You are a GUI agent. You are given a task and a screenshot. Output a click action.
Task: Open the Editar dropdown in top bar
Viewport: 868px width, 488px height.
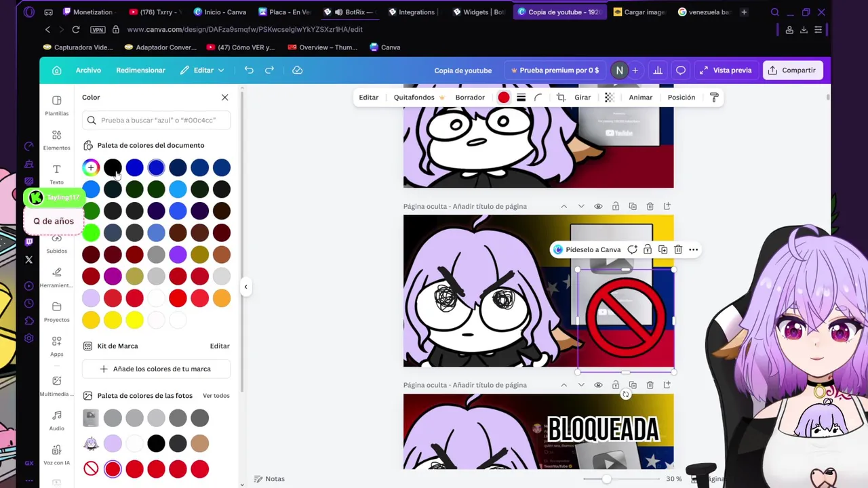click(202, 70)
